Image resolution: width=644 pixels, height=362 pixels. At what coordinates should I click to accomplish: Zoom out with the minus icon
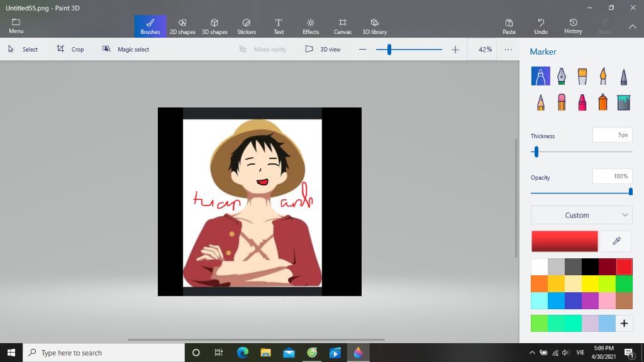(362, 49)
